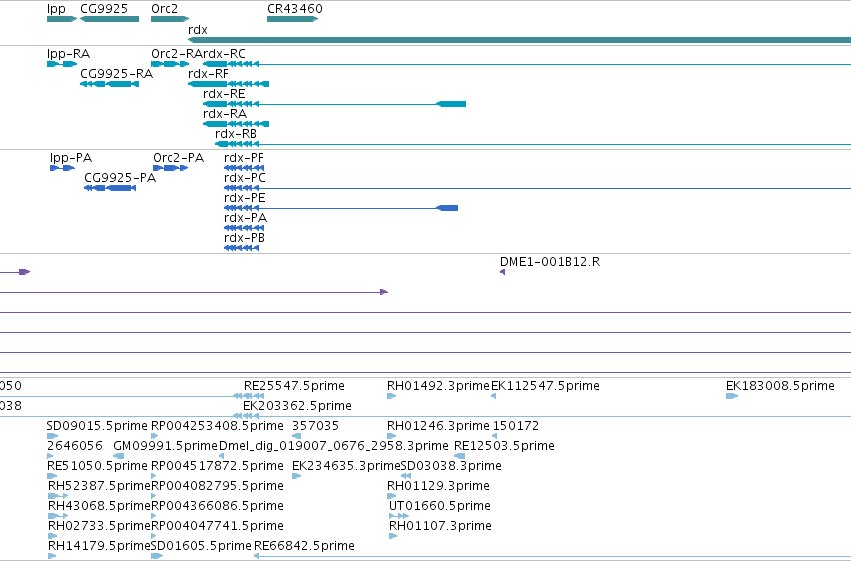Image resolution: width=851 pixels, height=561 pixels.
Task: Select the RH01107.3prime EST
Action: 393,537
